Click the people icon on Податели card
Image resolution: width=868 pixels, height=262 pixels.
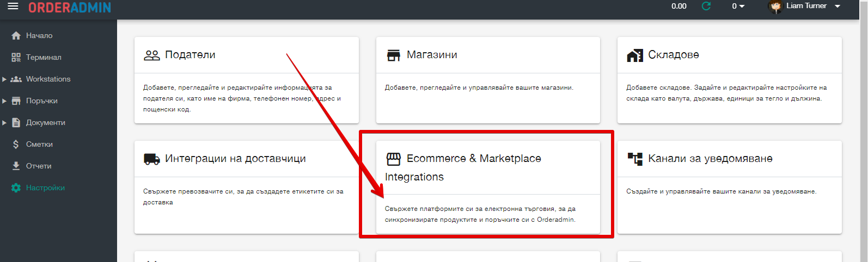[152, 55]
